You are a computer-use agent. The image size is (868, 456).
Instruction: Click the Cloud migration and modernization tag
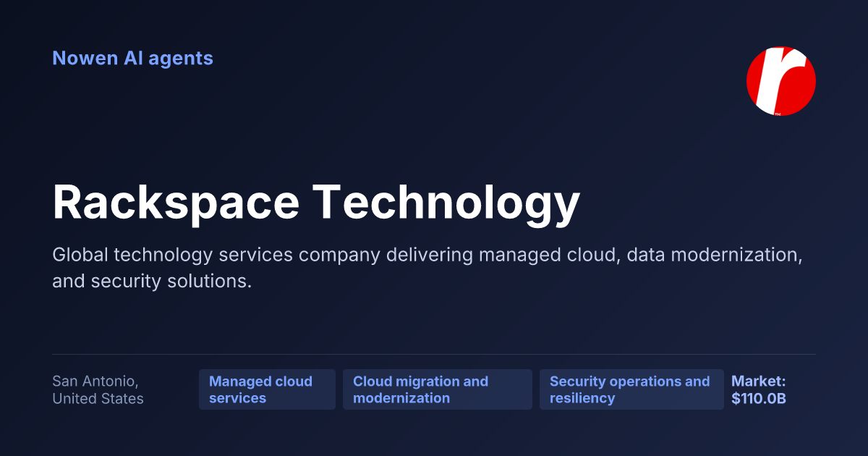(438, 389)
